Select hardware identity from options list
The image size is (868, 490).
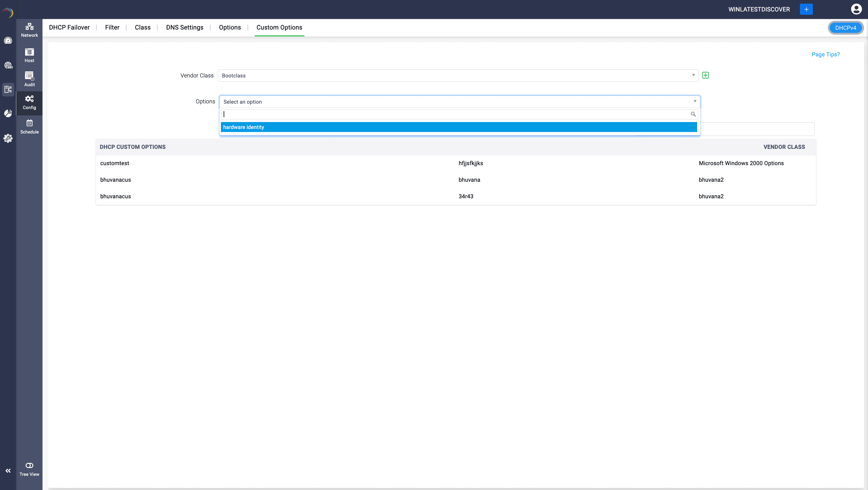[459, 127]
